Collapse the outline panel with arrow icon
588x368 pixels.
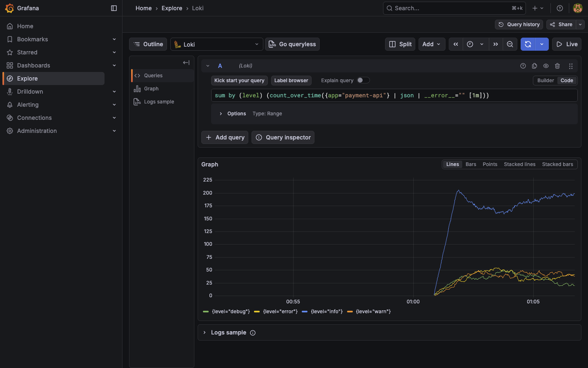(186, 63)
